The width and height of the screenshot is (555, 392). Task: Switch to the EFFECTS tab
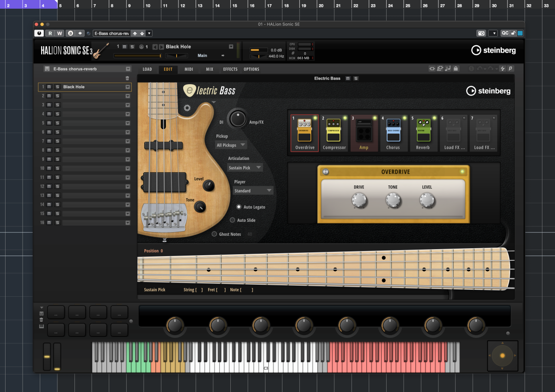coord(230,69)
